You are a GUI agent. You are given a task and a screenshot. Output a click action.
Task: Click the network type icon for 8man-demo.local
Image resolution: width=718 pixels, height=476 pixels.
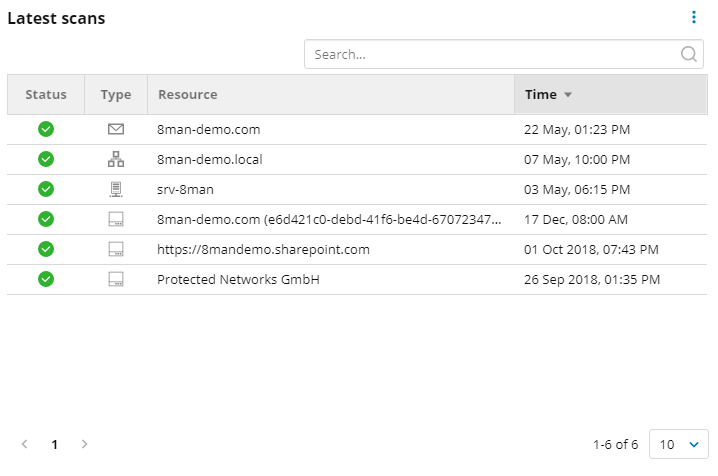click(x=116, y=159)
